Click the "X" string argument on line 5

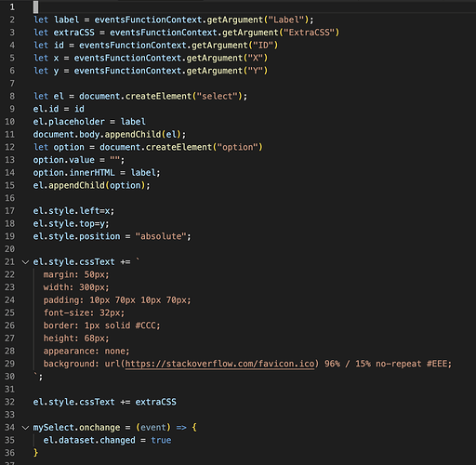click(256, 58)
